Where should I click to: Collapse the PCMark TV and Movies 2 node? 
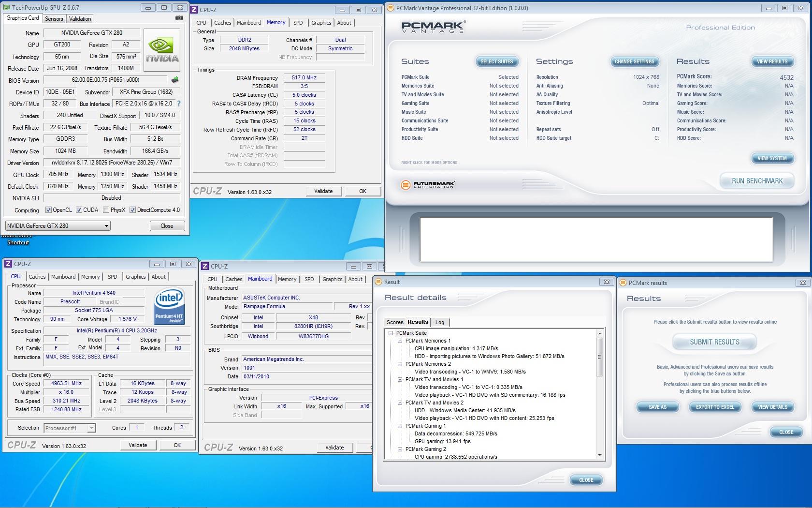[x=400, y=403]
